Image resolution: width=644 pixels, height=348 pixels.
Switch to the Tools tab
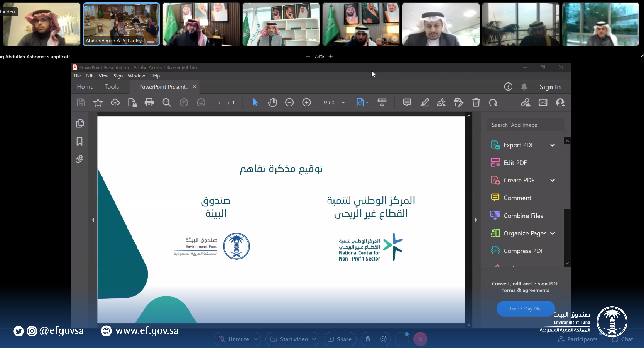112,87
